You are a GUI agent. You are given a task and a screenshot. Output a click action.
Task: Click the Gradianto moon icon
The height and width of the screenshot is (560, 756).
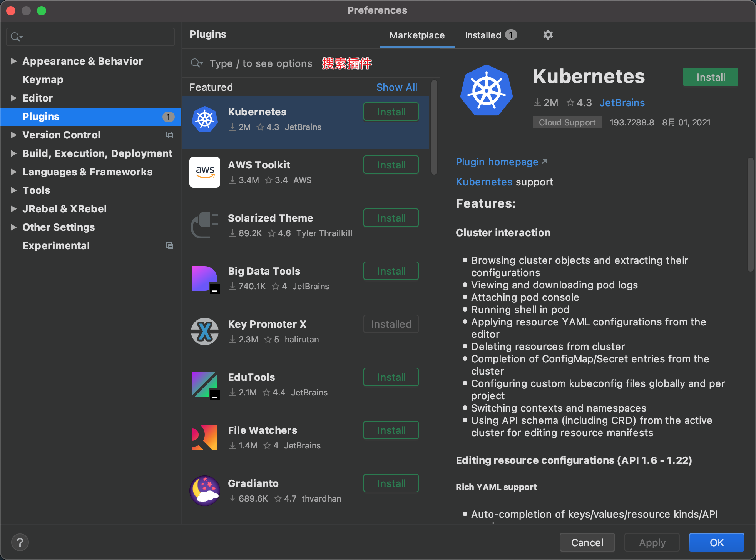pyautogui.click(x=205, y=491)
